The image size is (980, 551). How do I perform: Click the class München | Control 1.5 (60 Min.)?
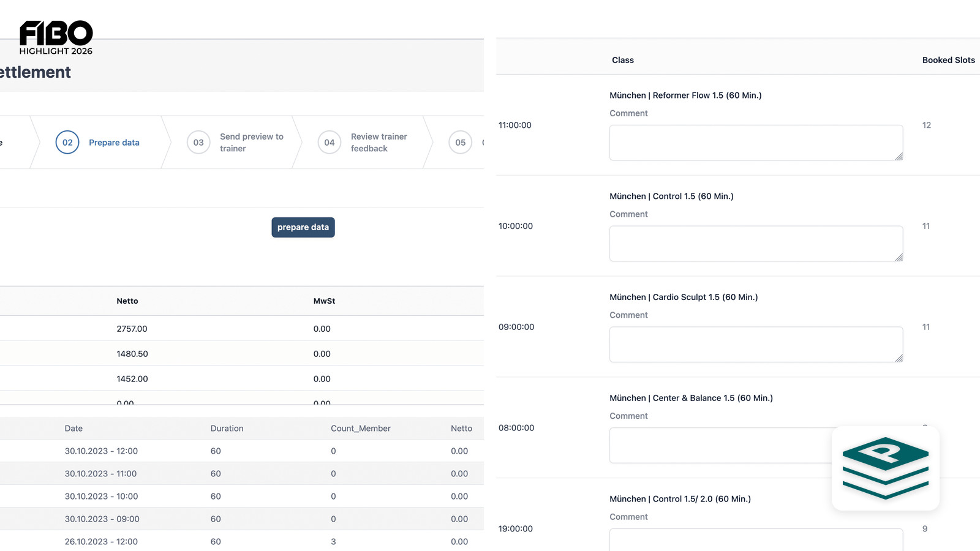pyautogui.click(x=671, y=197)
